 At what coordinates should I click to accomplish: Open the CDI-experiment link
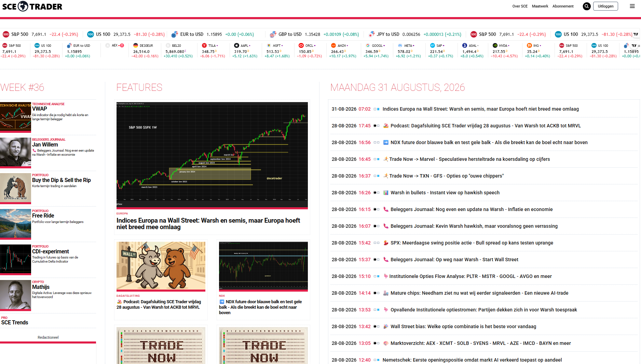[51, 251]
